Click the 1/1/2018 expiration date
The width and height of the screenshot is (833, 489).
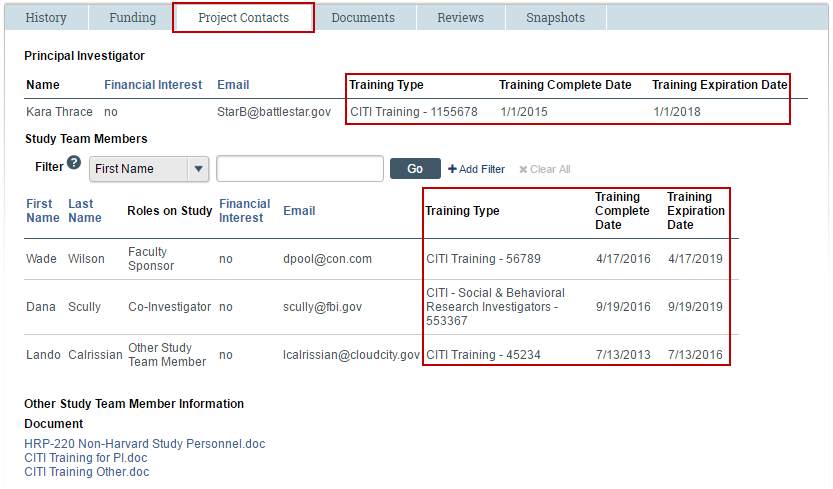click(677, 112)
